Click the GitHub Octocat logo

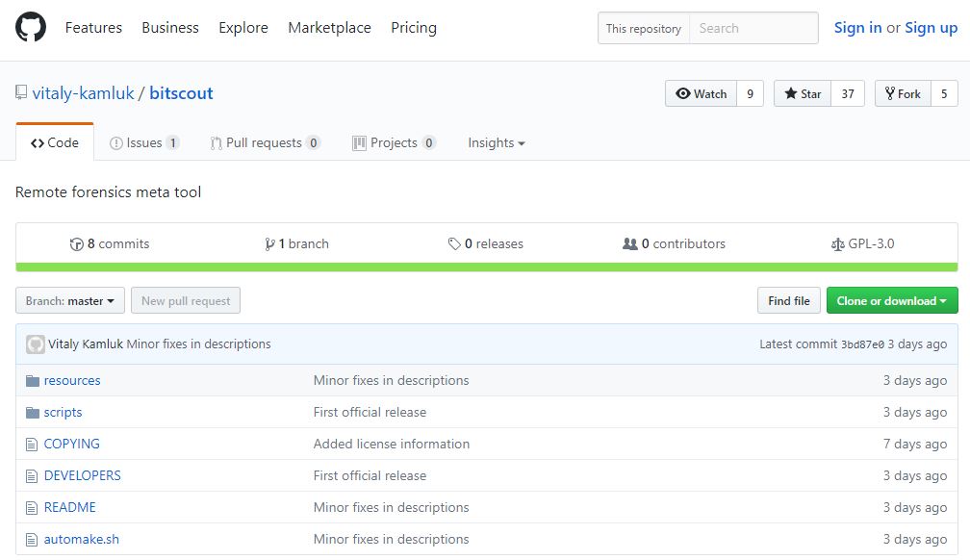tap(31, 27)
